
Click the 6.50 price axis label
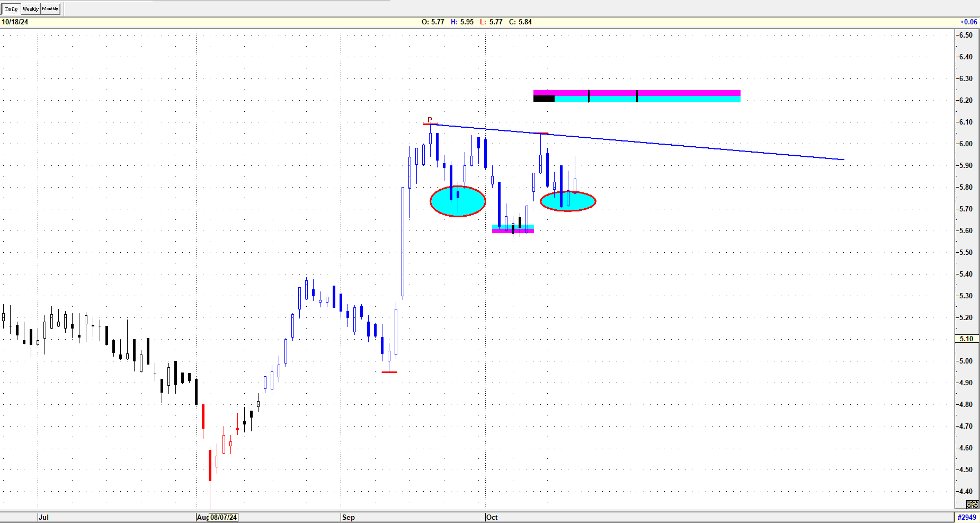tap(966, 35)
